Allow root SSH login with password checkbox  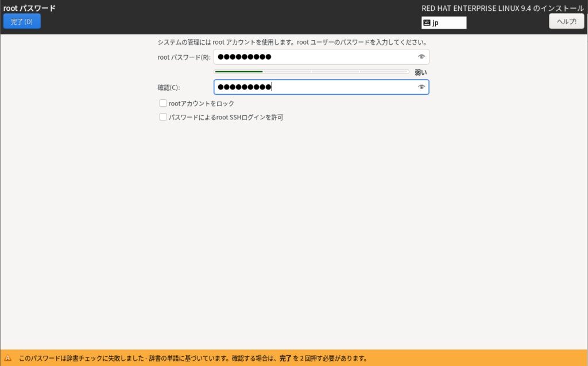tap(163, 117)
